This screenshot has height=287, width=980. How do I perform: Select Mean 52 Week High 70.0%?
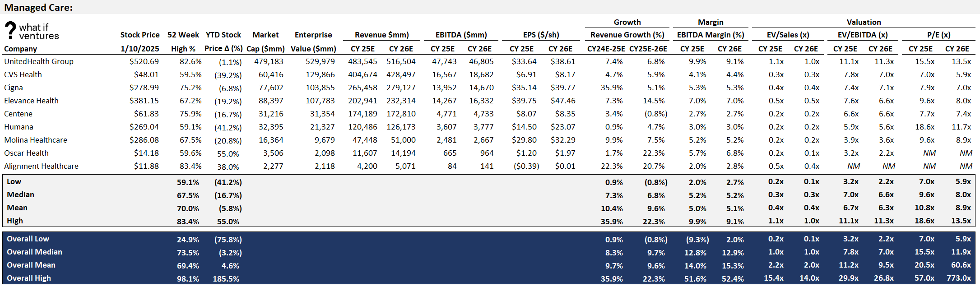point(188,208)
